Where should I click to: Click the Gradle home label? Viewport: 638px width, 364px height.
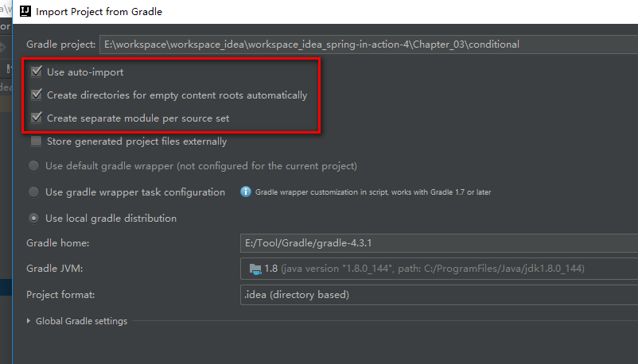tap(58, 243)
